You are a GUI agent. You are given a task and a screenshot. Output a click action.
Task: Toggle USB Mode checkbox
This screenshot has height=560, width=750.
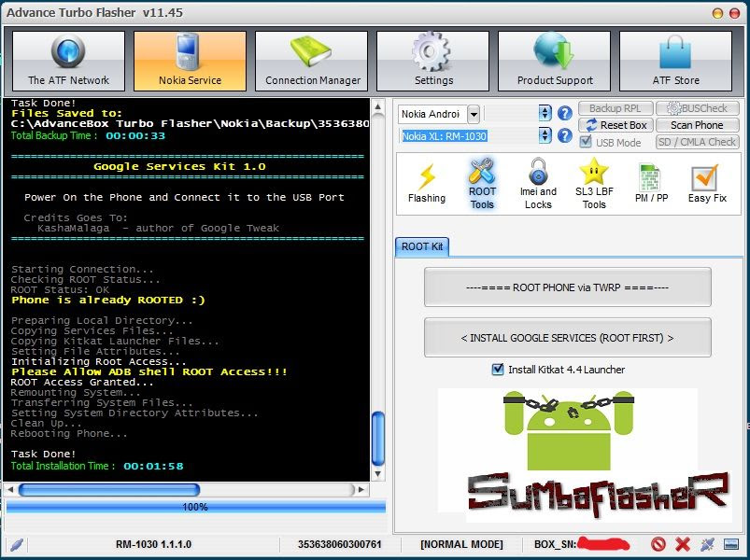tap(586, 142)
